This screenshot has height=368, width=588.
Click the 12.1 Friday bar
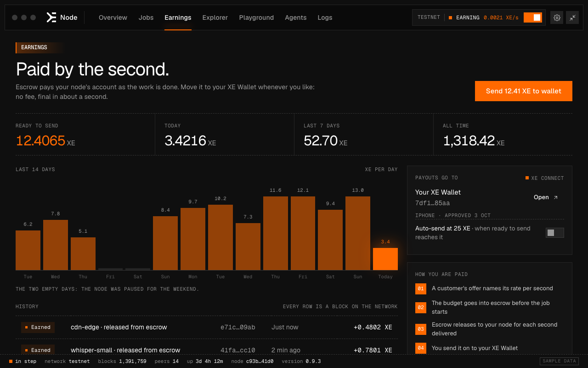(x=303, y=233)
